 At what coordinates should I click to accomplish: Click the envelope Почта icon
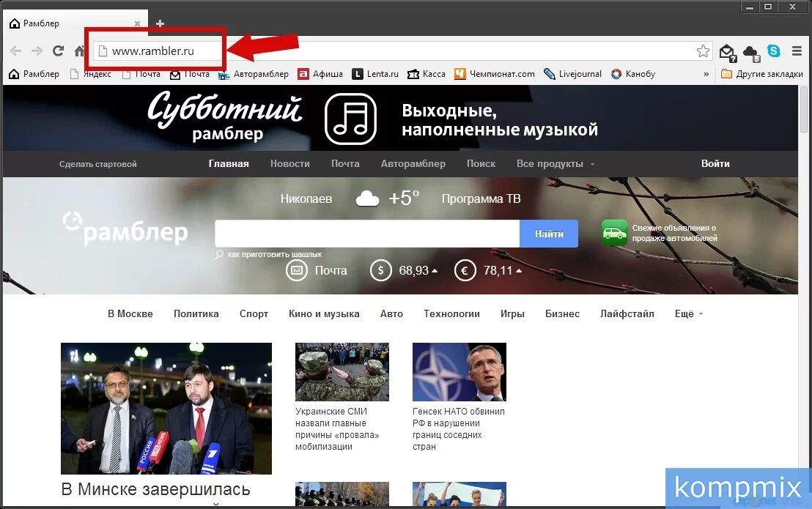(297, 270)
